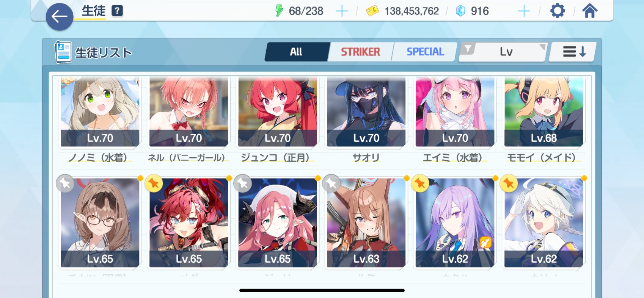The image size is (644, 298).
Task: Open the settings gear icon
Action: [x=557, y=11]
